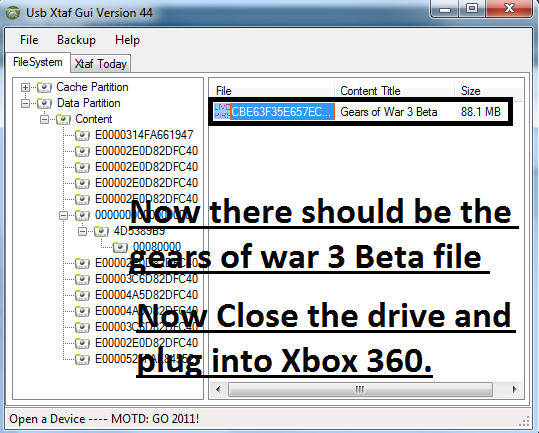Close the Usb Xtaf Gui window
Screen dimensions: 539x433
[x=509, y=8]
